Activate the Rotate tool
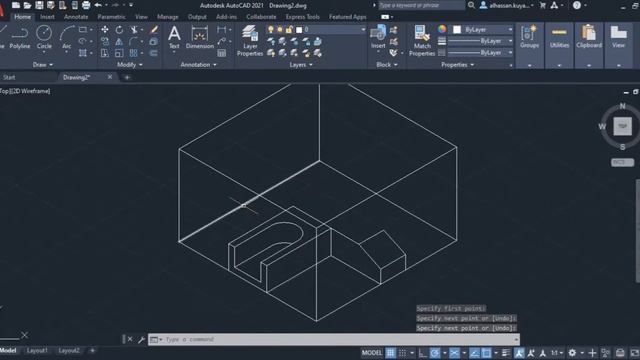 (119, 30)
